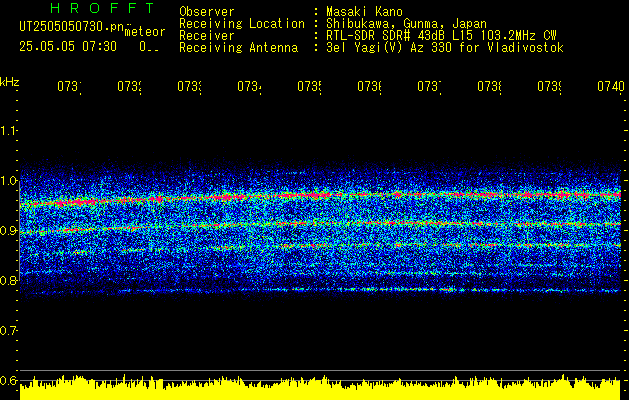Click the 0737 time marker
Image resolution: width=629 pixels, height=400 pixels.
click(x=429, y=86)
